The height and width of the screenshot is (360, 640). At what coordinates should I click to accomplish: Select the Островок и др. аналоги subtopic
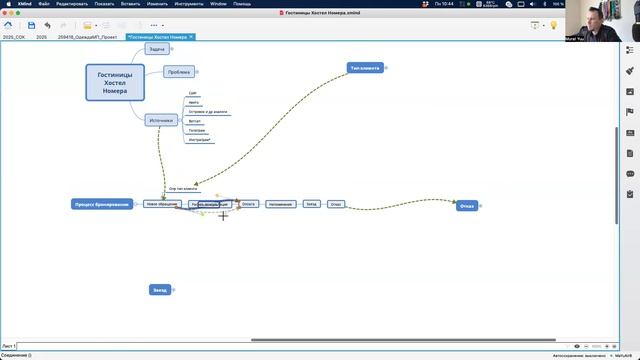coord(208,112)
